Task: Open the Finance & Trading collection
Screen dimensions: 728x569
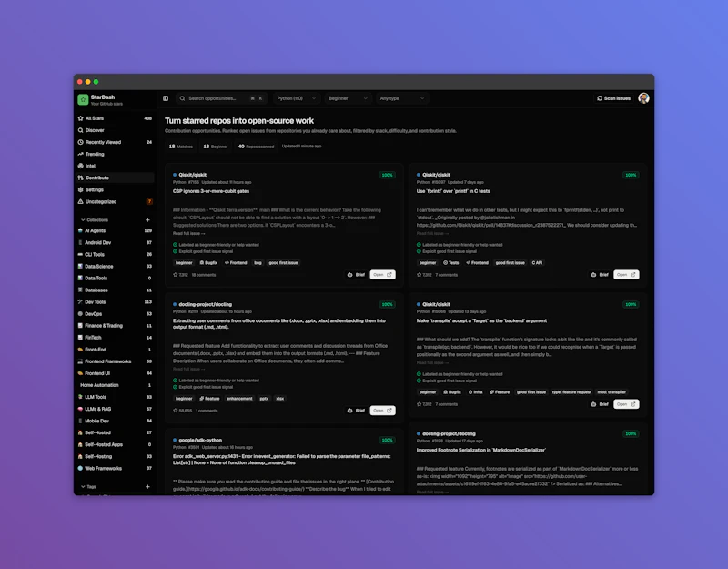Action: click(116, 326)
